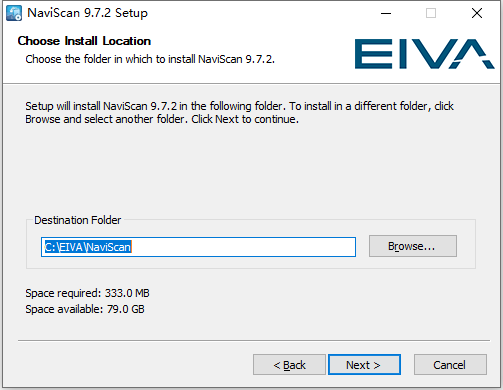Click the Space required 333.0 MB text
Screen dimensions: 503x390
tap(87, 293)
